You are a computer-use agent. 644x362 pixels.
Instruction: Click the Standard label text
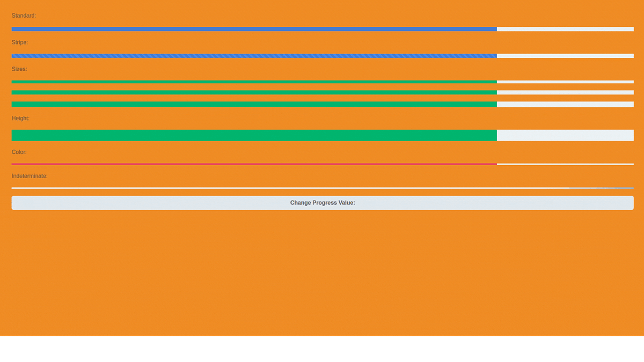click(24, 16)
